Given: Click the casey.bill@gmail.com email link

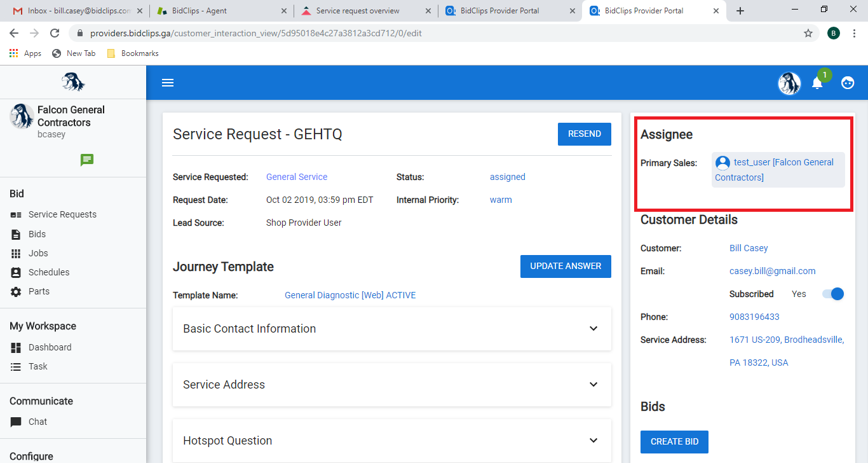Looking at the screenshot, I should point(772,271).
